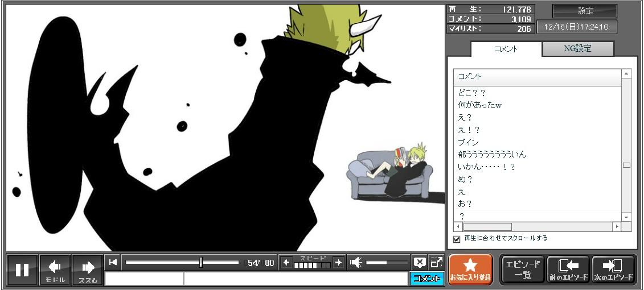Switch to the NG設定 tab
The image size is (644, 290).
(577, 49)
